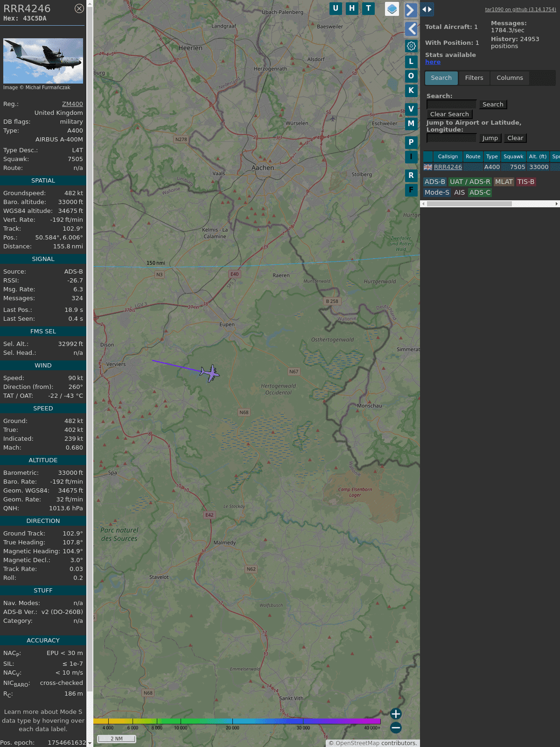560x747 pixels.
Task: Zoom out with the minus button
Action: [396, 727]
